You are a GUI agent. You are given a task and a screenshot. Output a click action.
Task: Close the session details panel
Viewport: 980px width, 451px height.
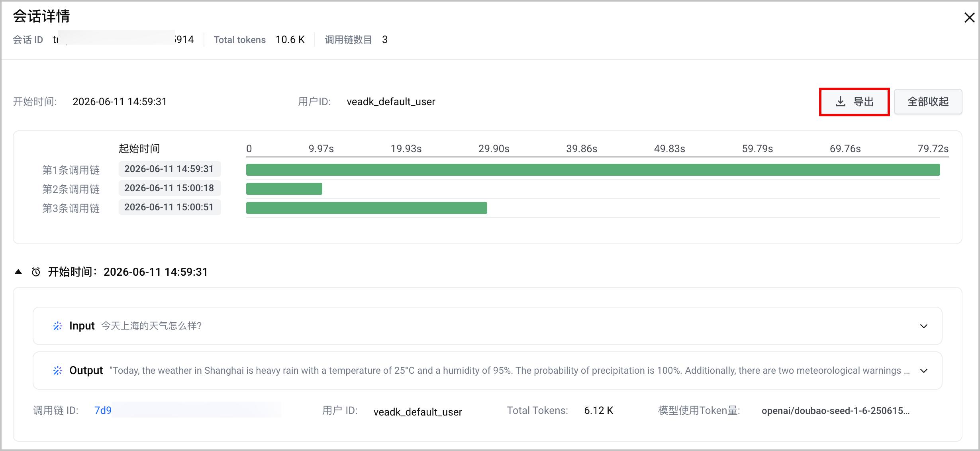(969, 18)
